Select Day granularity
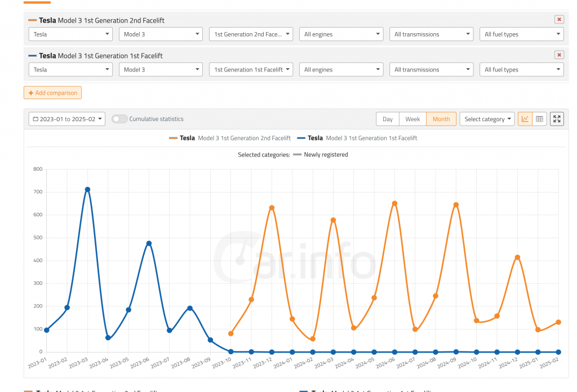The width and height of the screenshot is (577, 392). (x=388, y=119)
